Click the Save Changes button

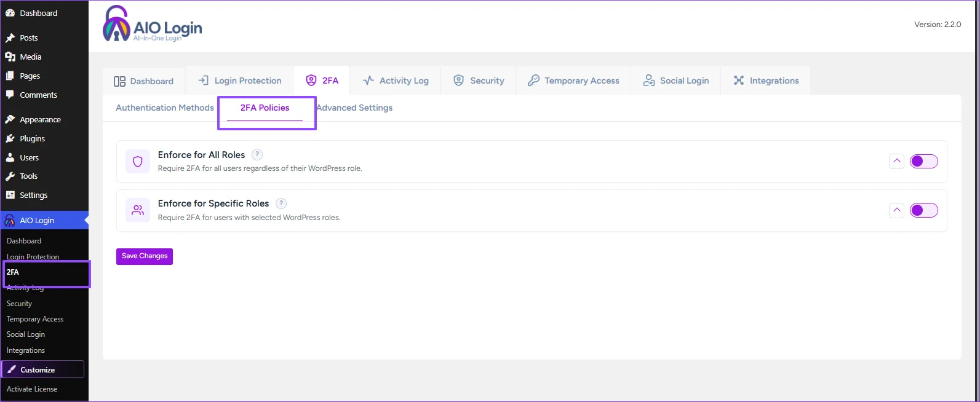pos(145,256)
